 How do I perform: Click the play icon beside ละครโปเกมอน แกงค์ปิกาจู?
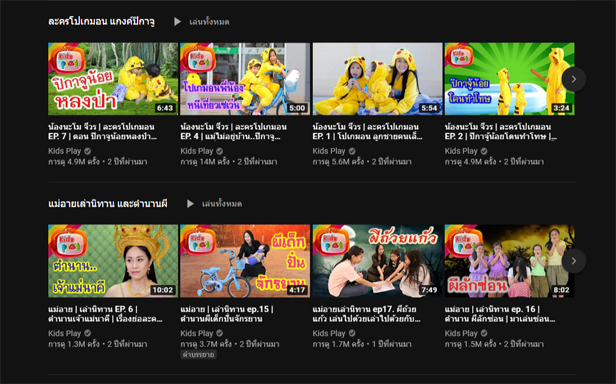pyautogui.click(x=178, y=22)
